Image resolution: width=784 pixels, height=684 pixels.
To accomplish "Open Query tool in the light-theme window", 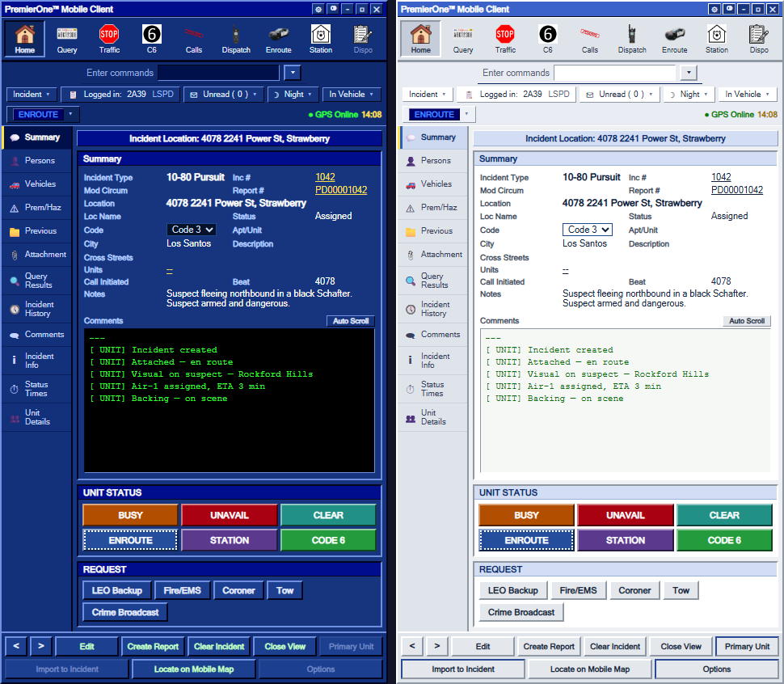I will 463,39.
